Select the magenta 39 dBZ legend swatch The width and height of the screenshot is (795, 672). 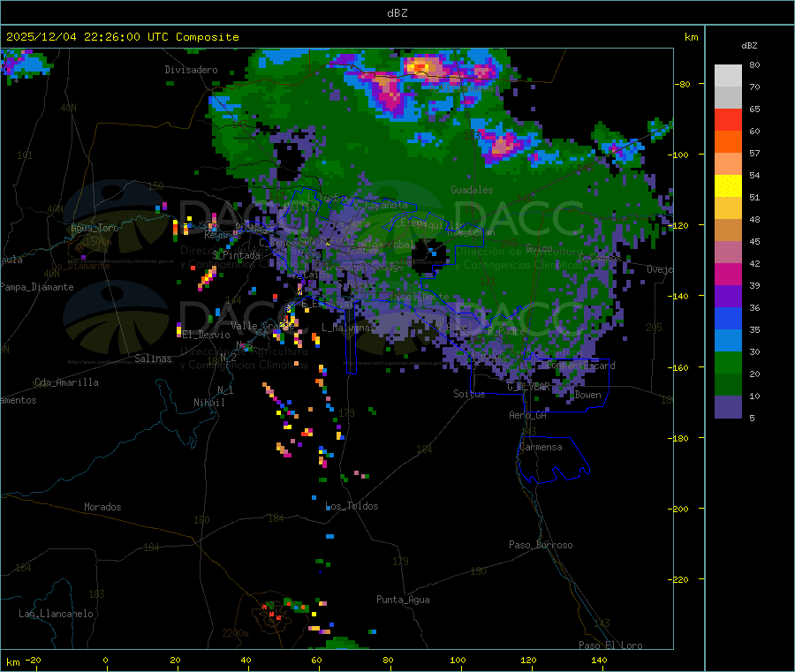[x=728, y=274]
